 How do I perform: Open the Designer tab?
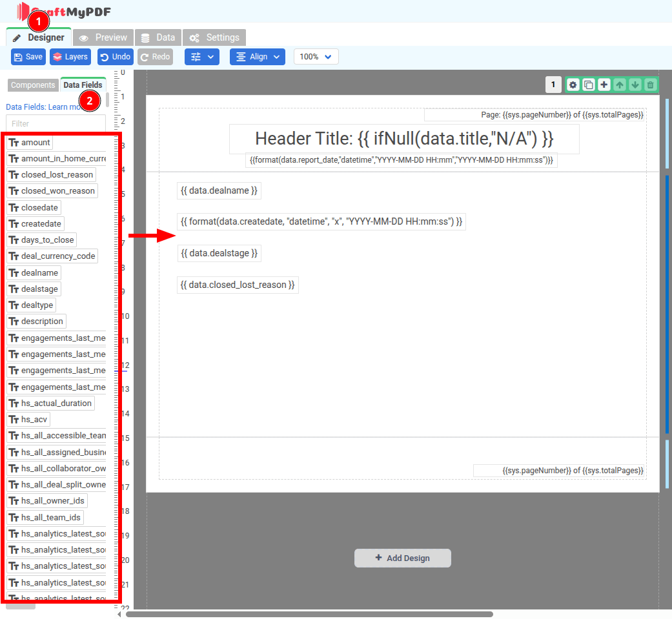(39, 37)
